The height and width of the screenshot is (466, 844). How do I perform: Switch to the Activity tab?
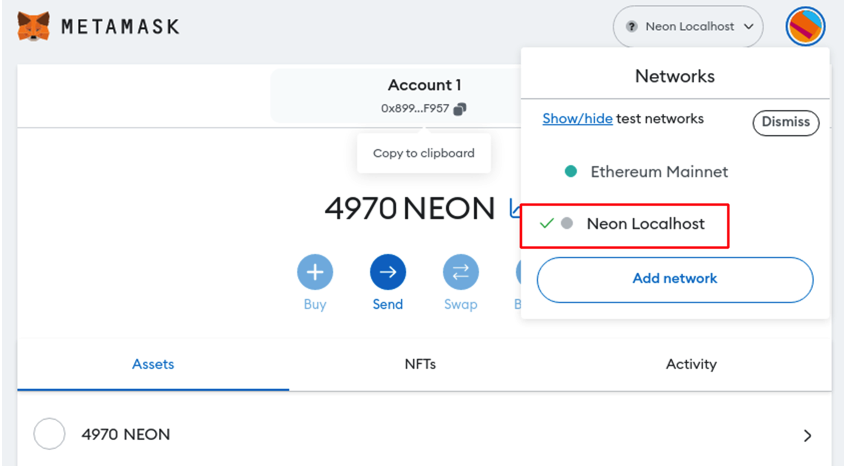pos(691,364)
